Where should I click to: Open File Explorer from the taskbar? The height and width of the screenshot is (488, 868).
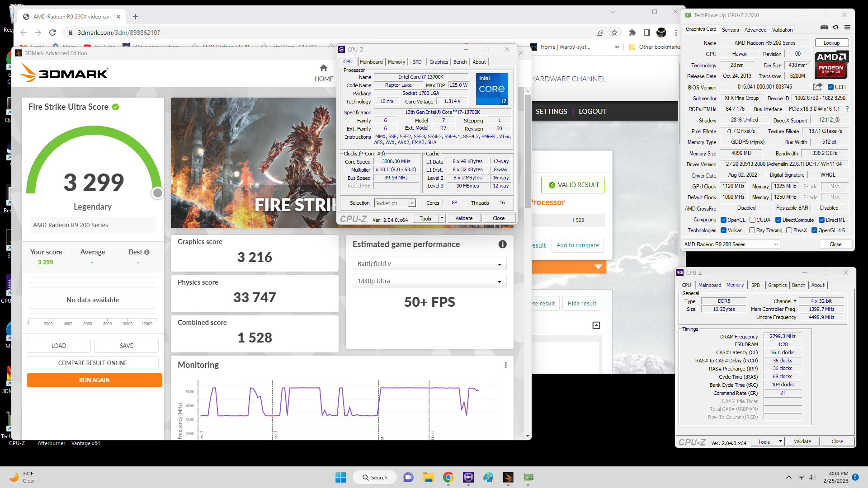[x=428, y=477]
